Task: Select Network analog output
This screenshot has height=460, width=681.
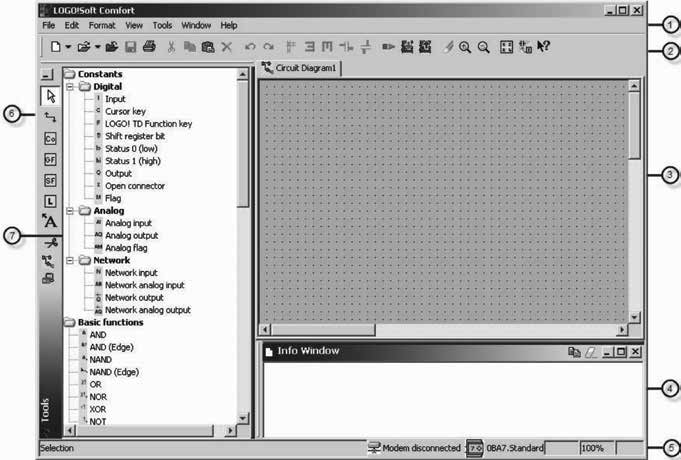Action: pyautogui.click(x=148, y=310)
